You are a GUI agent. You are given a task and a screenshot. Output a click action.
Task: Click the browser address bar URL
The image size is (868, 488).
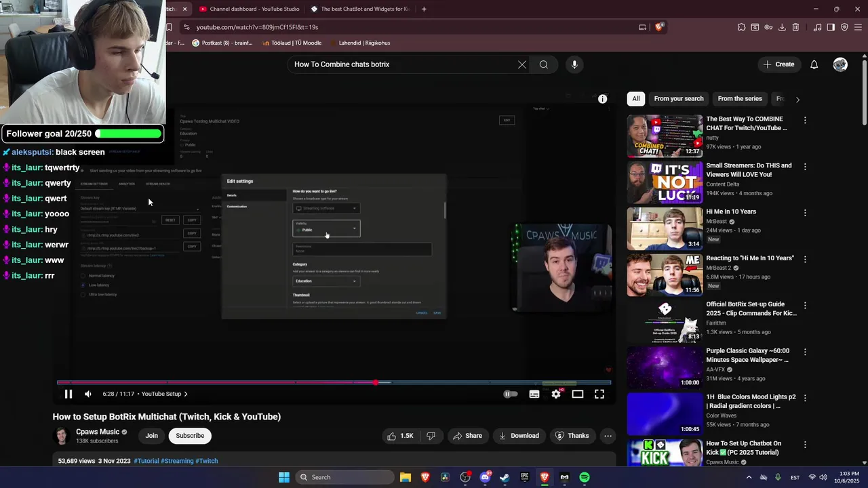click(x=258, y=27)
